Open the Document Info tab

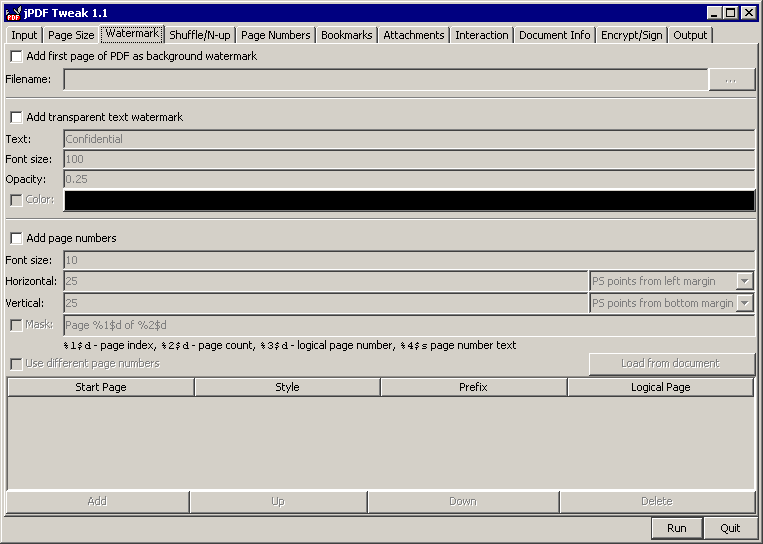(x=554, y=35)
